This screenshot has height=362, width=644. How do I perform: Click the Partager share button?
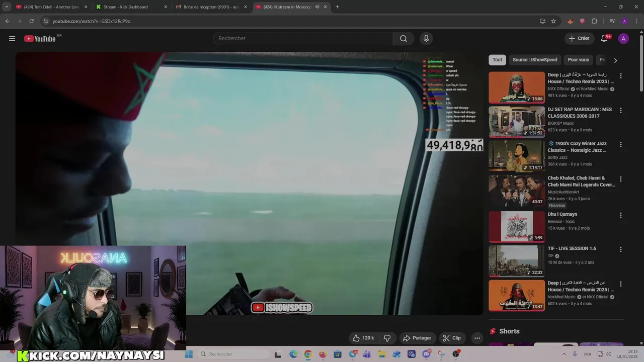coord(417,338)
